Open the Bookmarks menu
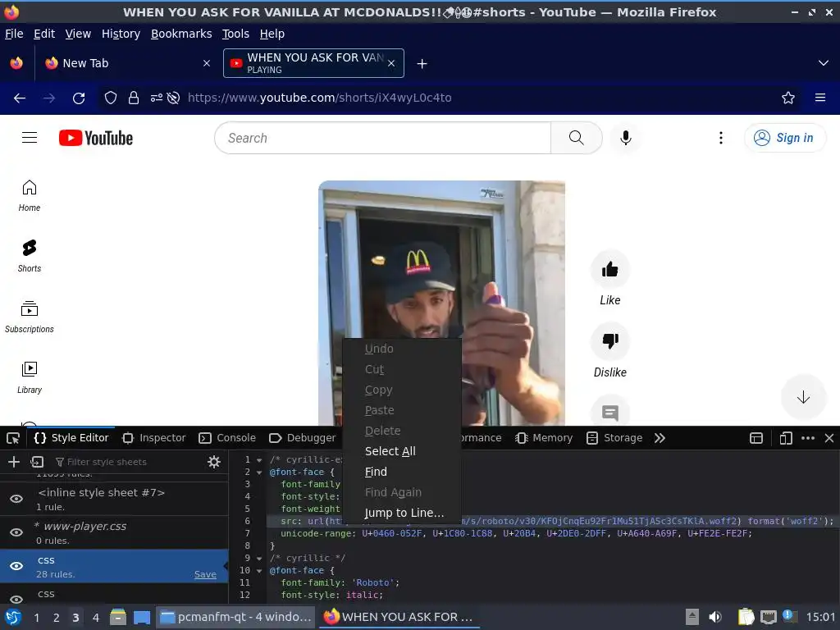The width and height of the screenshot is (840, 630). [181, 34]
